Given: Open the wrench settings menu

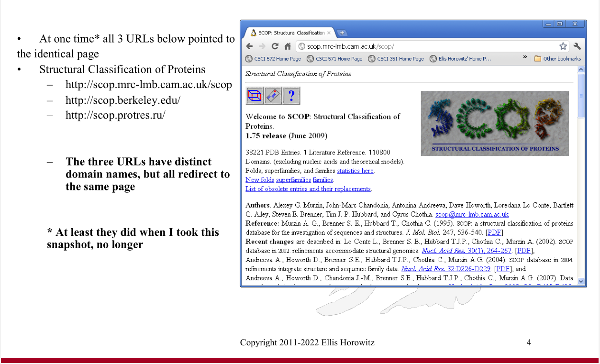Looking at the screenshot, I should (577, 46).
